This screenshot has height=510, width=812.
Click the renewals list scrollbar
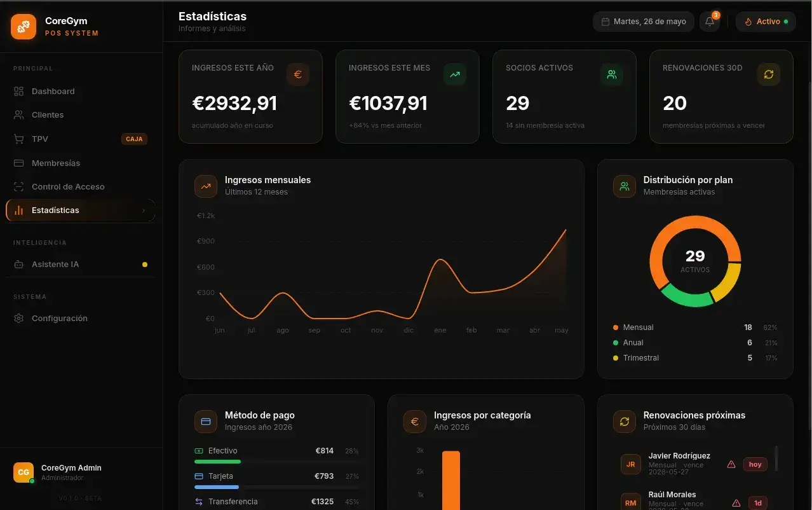coord(776,458)
